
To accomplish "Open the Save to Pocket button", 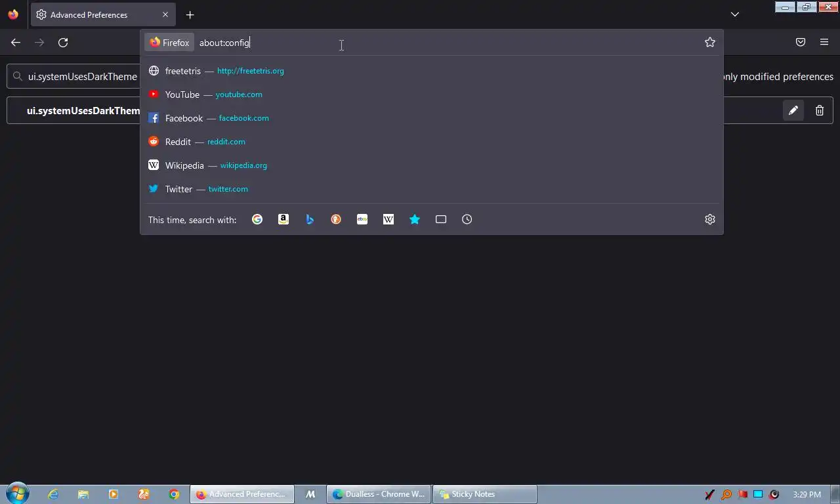I will click(801, 42).
